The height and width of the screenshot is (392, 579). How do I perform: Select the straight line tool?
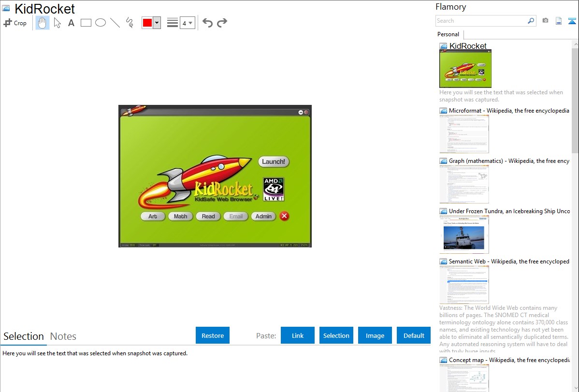pyautogui.click(x=115, y=23)
